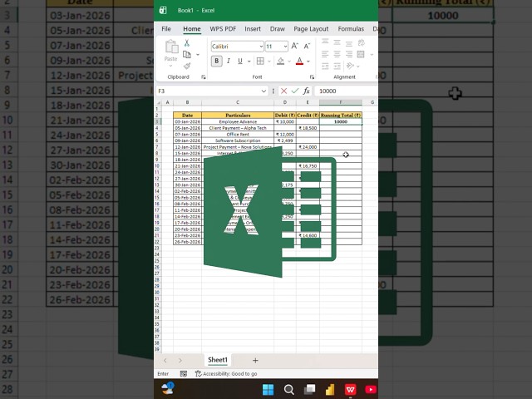Toggle Bold formatting
The width and height of the screenshot is (532, 399).
pyautogui.click(x=217, y=61)
